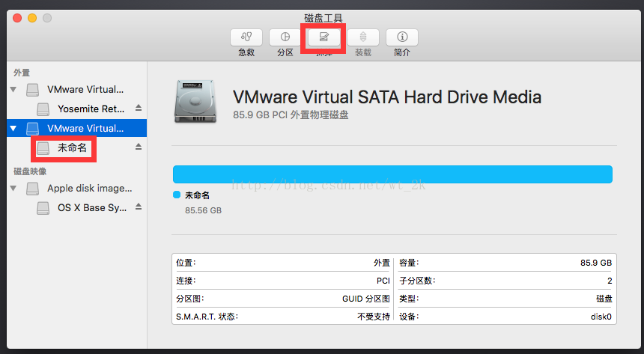Click the 未命名 partition legend label
The image size is (644, 354).
click(197, 195)
